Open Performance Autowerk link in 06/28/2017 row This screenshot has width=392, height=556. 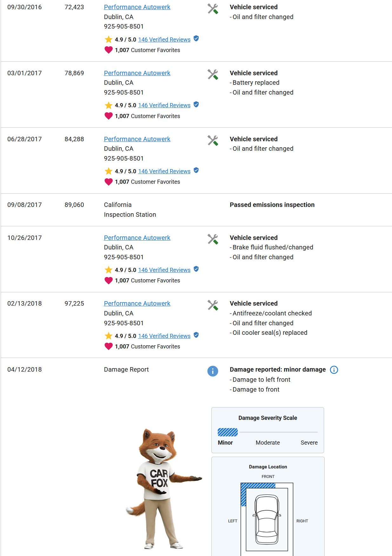click(137, 139)
